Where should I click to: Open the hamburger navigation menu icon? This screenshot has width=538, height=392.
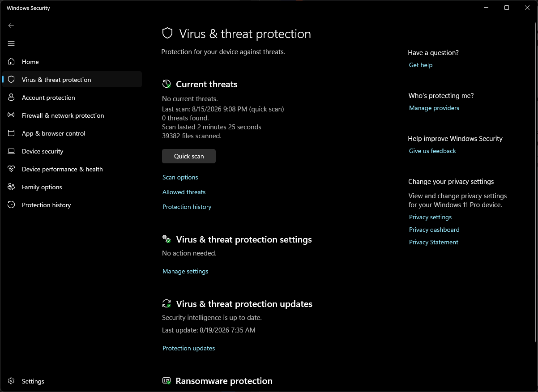click(11, 43)
